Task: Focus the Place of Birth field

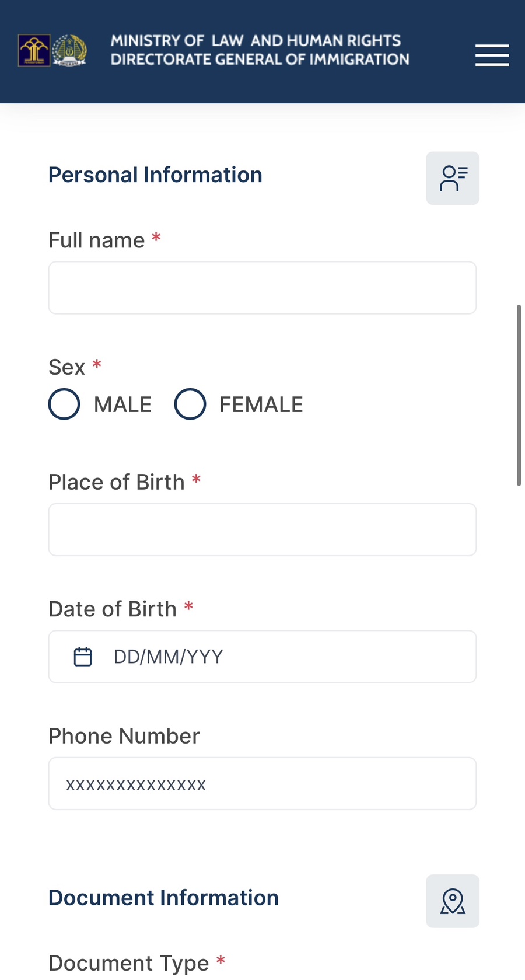Action: 262,529
